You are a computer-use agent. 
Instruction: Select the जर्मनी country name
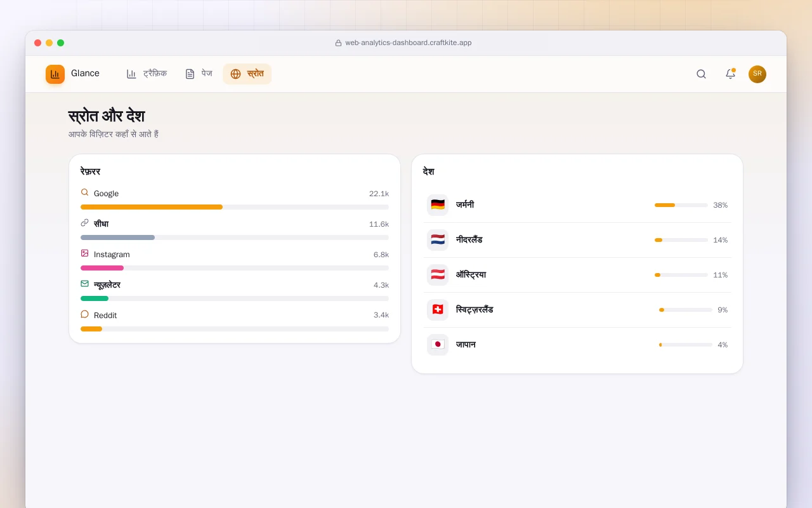point(465,205)
